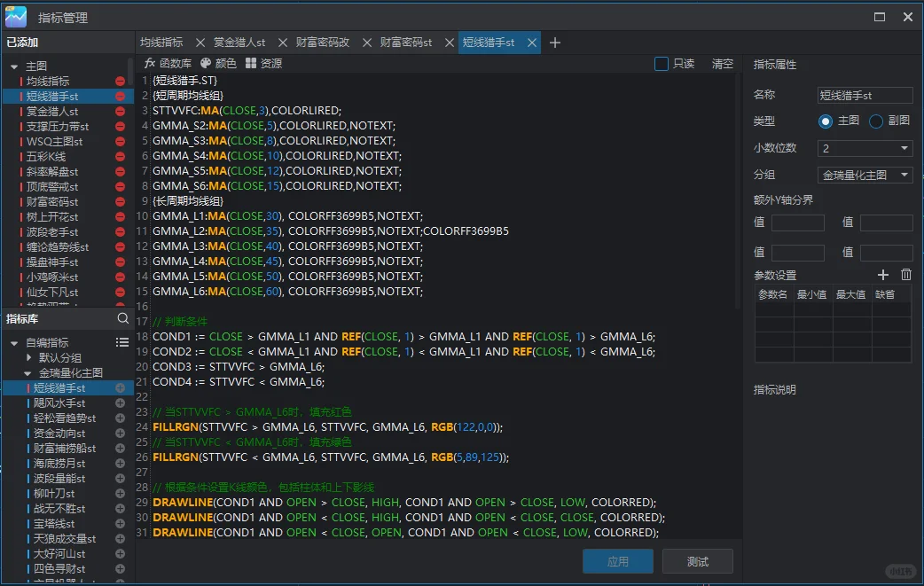Screen dimensions: 924x586
Task: Enable the 只读 read-only checkbox
Action: (662, 64)
